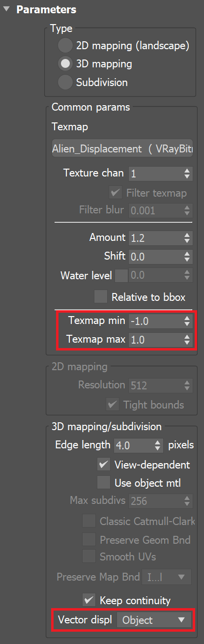This screenshot has height=644, width=204.
Task: Enable the Water level checkbox
Action: tap(121, 275)
